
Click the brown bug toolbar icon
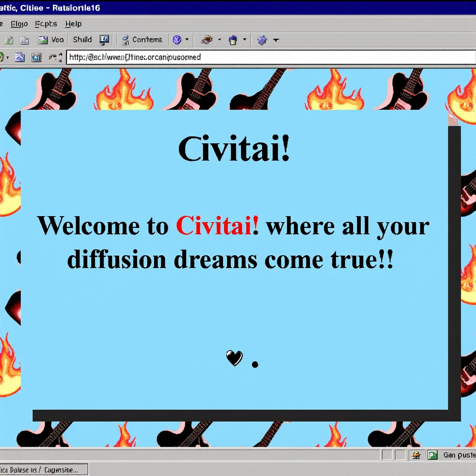click(x=206, y=40)
